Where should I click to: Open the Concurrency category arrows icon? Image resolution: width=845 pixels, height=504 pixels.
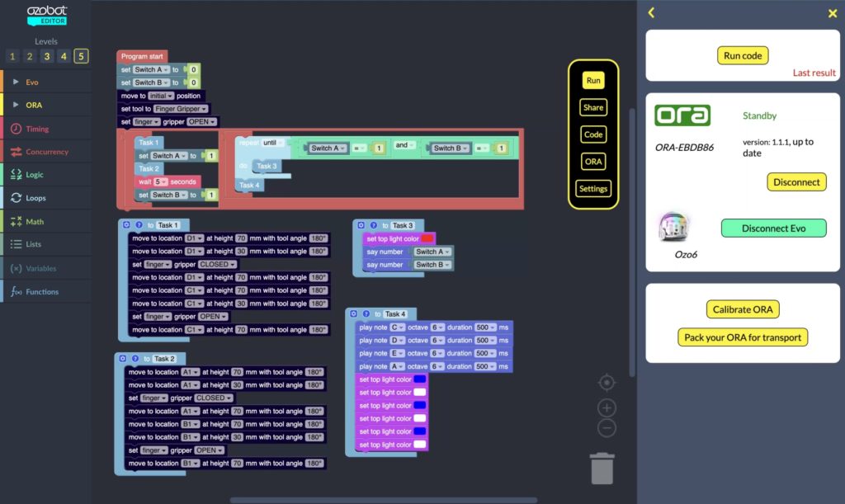[17, 152]
